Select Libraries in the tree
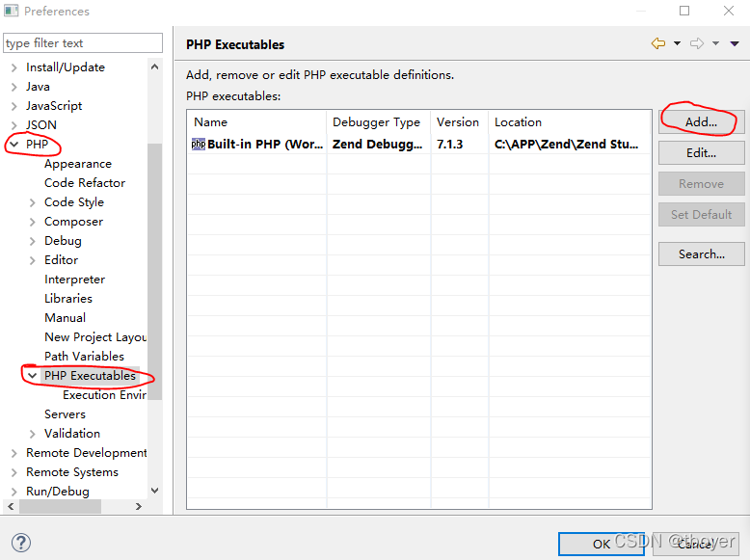The width and height of the screenshot is (750, 560). click(68, 299)
